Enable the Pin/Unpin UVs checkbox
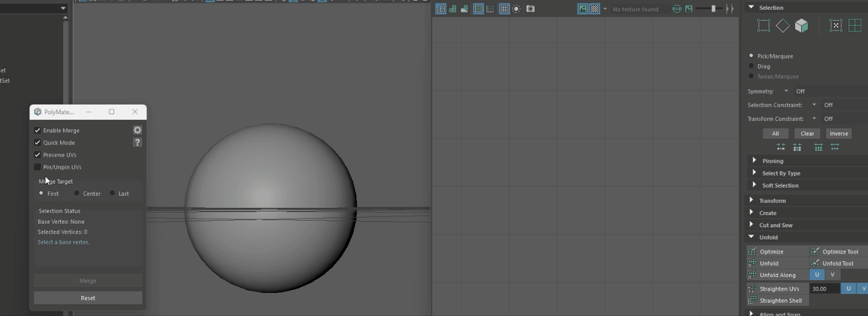Image resolution: width=868 pixels, height=316 pixels. tap(38, 167)
